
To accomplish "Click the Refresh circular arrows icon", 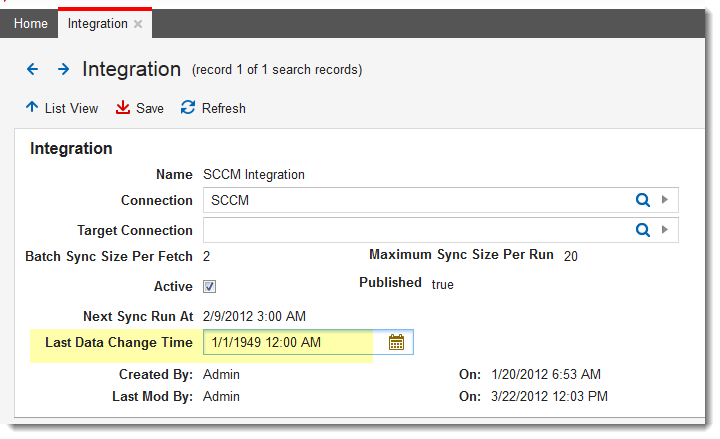I will (187, 107).
